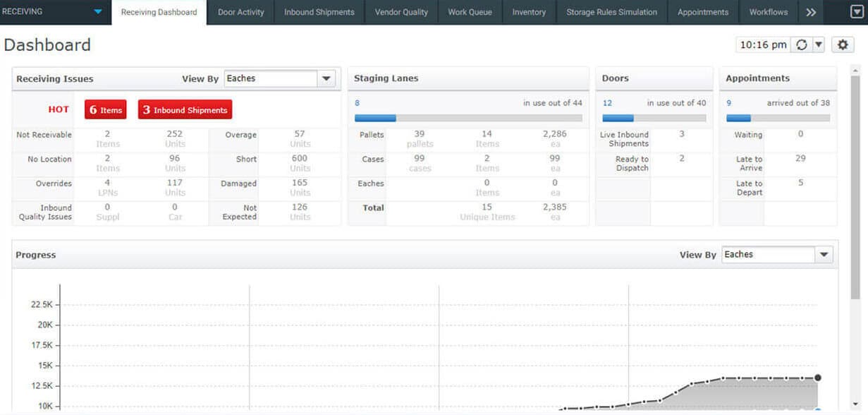The width and height of the screenshot is (868, 415).
Task: Click the Staging Lanes in-use count 8
Action: coord(357,103)
